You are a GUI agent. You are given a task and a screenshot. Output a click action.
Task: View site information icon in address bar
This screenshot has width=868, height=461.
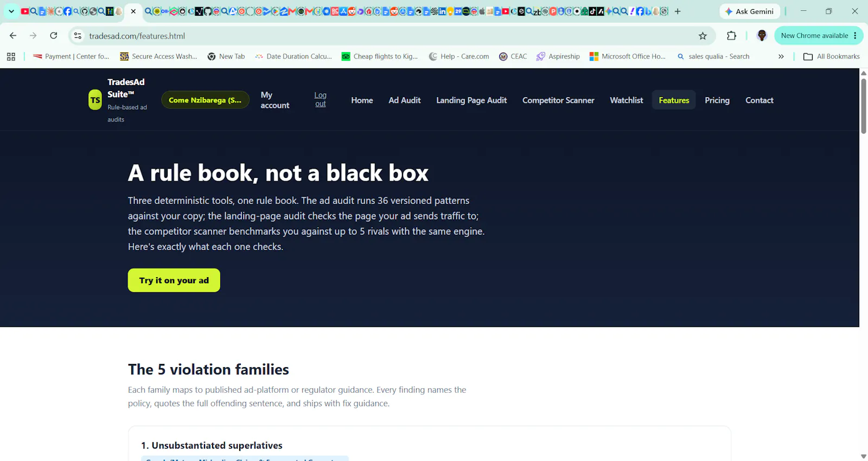(78, 36)
